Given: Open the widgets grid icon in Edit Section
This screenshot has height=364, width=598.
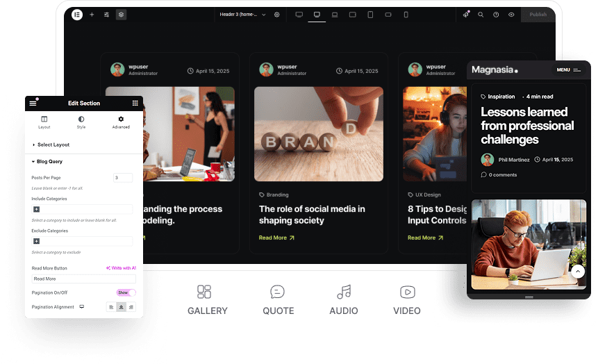Looking at the screenshot, I should click(x=135, y=103).
